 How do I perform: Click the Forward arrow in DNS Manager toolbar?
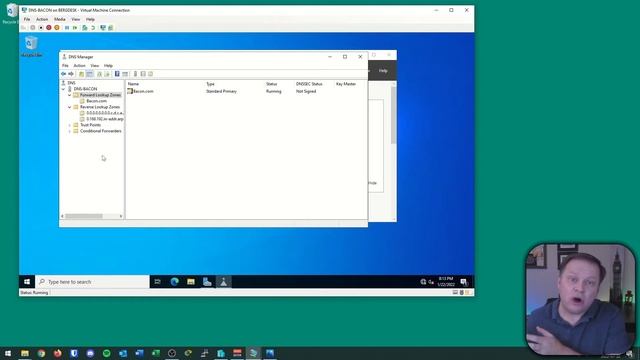(71, 74)
